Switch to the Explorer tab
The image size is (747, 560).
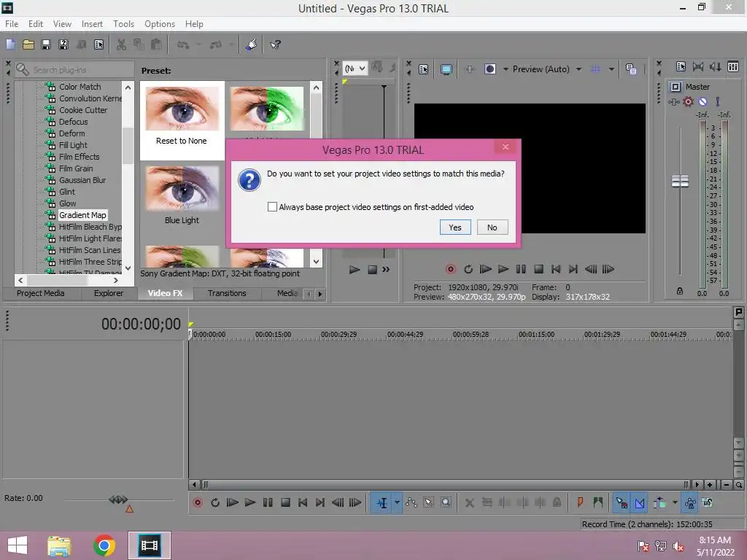109,293
